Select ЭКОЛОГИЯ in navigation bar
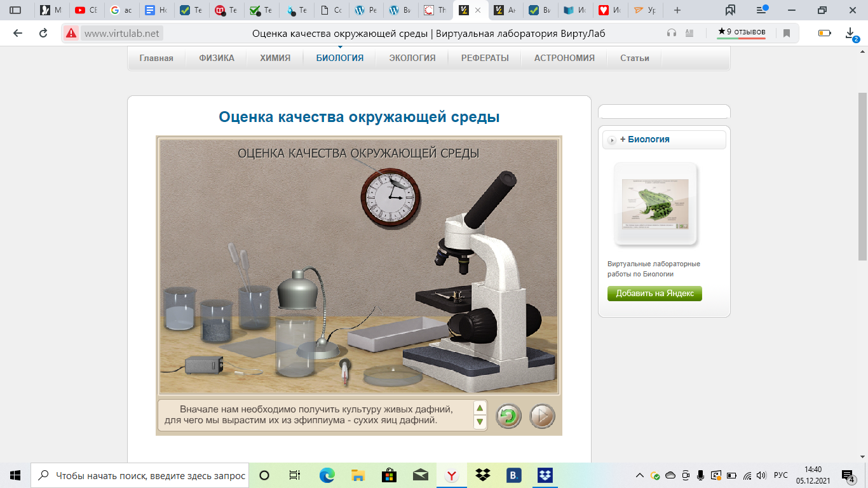This screenshot has height=488, width=868. 412,58
